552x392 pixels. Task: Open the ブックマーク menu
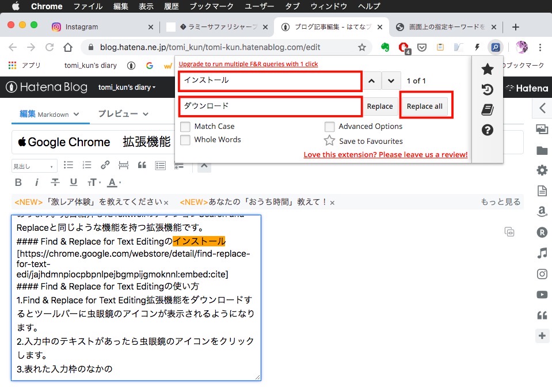point(212,6)
